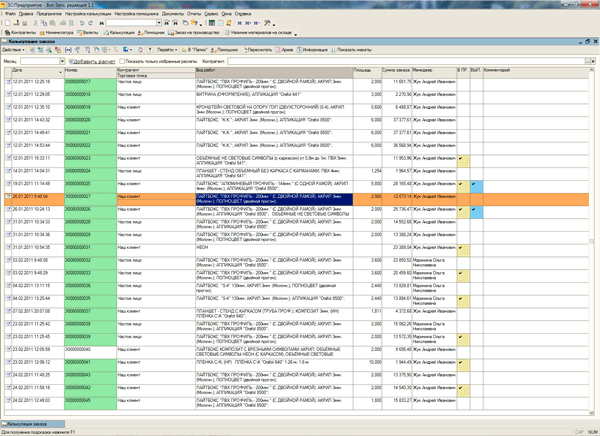
Task: Click Пересчитать toolbar button
Action: [x=257, y=50]
